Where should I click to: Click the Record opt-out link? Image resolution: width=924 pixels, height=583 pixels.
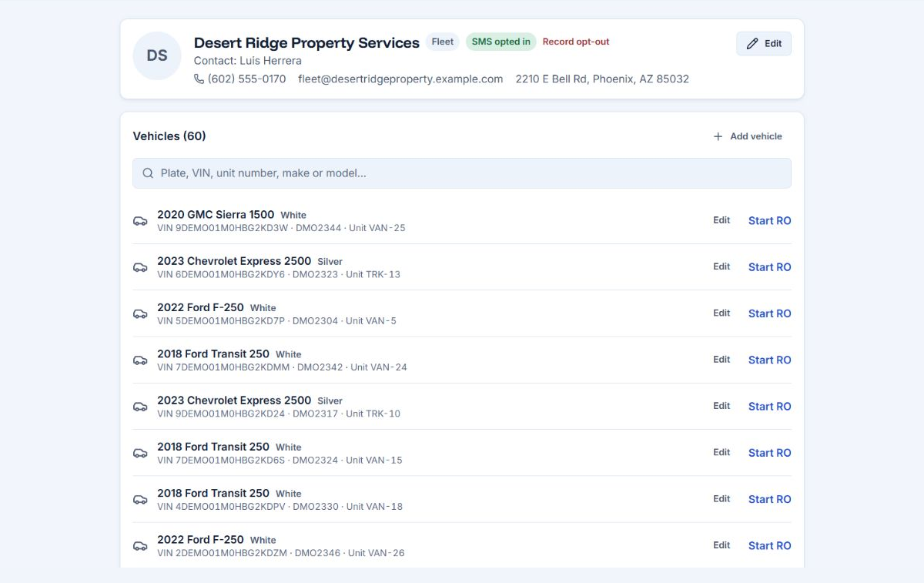(x=576, y=42)
